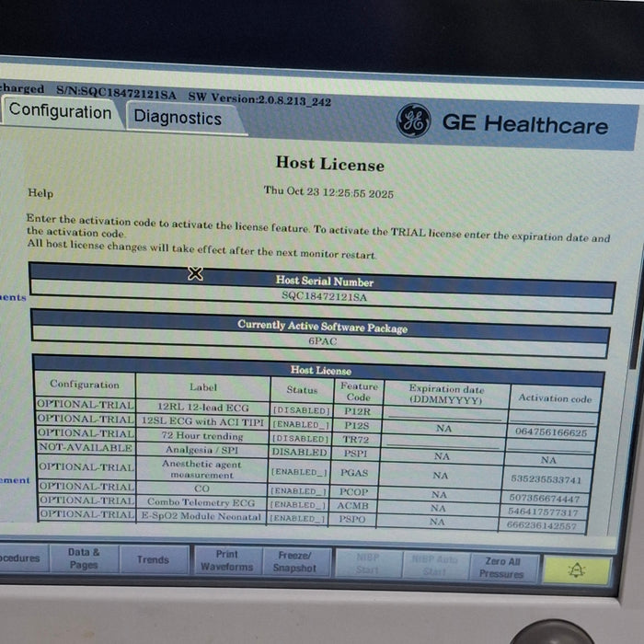The image size is (644, 644).
Task: Toggle CO license ENABLED status
Action: [x=298, y=490]
